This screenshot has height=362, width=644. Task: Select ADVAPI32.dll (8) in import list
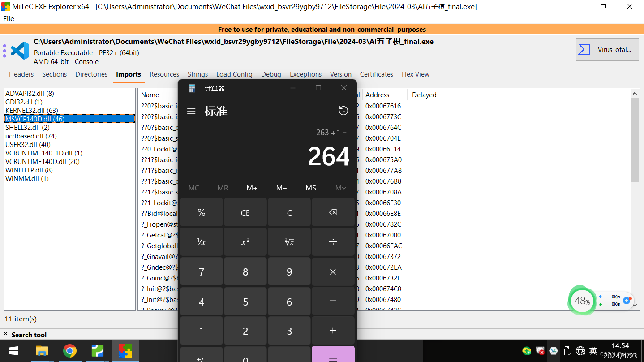(x=30, y=94)
